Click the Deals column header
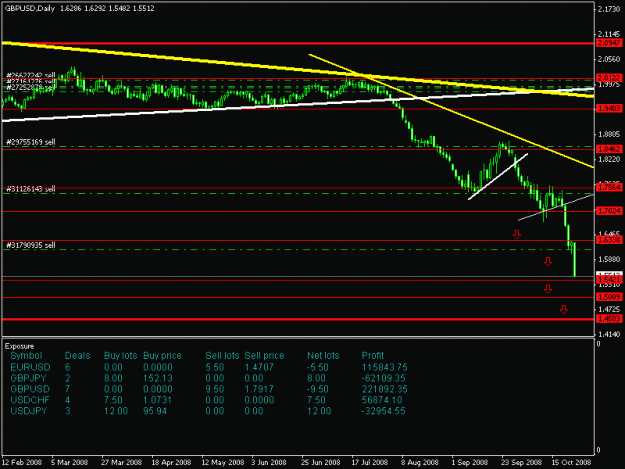This screenshot has width=625, height=469. (x=77, y=355)
